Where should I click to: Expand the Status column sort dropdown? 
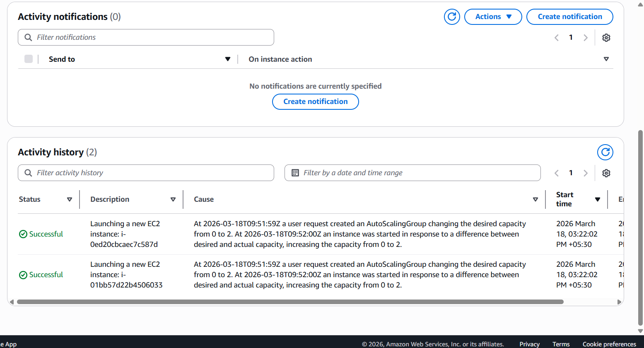(x=70, y=199)
